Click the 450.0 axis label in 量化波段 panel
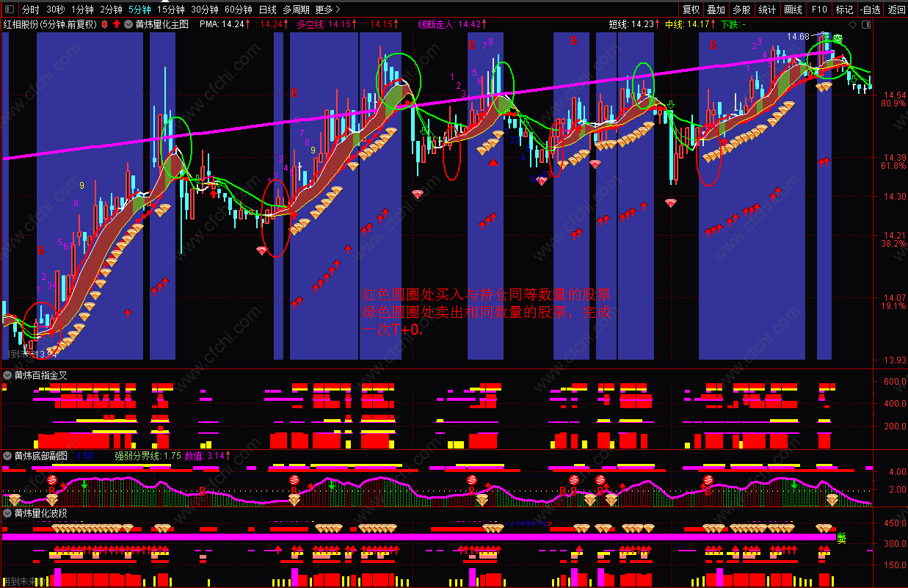The height and width of the screenshot is (588, 908). [x=894, y=523]
